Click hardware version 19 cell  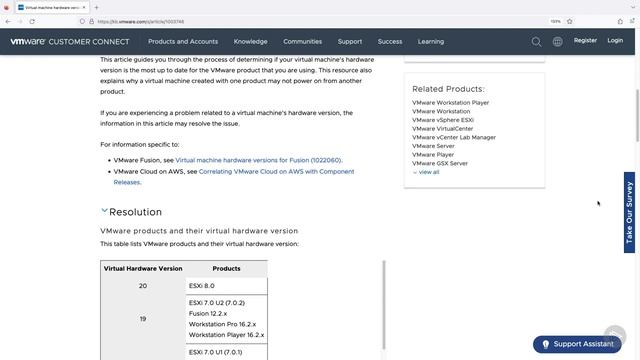(143, 319)
